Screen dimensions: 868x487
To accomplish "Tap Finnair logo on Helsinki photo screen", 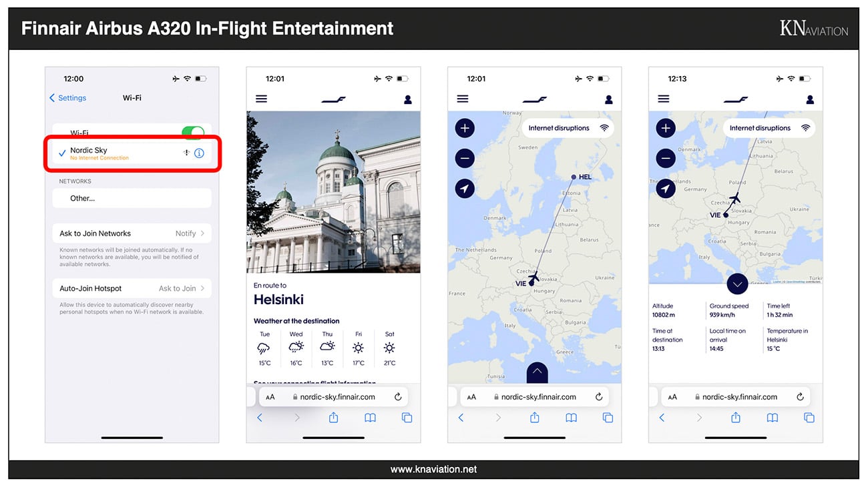I will point(333,99).
